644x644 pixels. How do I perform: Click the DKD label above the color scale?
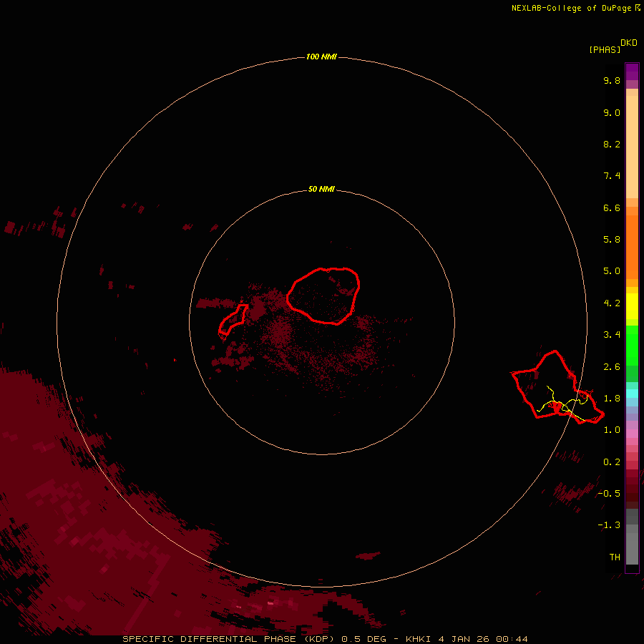(x=629, y=43)
